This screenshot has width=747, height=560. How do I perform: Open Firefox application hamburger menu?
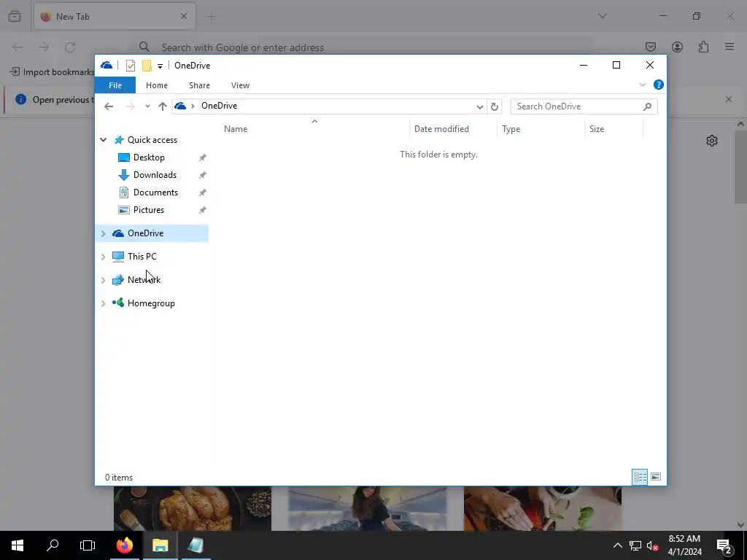pos(729,47)
